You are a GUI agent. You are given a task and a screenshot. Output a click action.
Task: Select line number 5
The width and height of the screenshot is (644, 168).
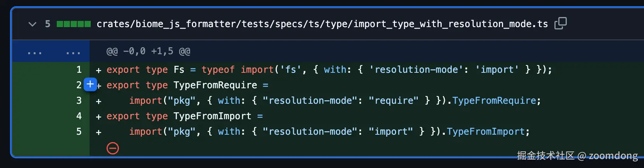tap(79, 132)
